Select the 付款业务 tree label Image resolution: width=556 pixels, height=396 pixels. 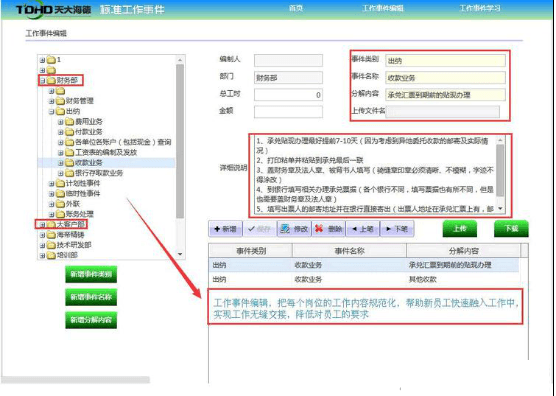coord(89,132)
